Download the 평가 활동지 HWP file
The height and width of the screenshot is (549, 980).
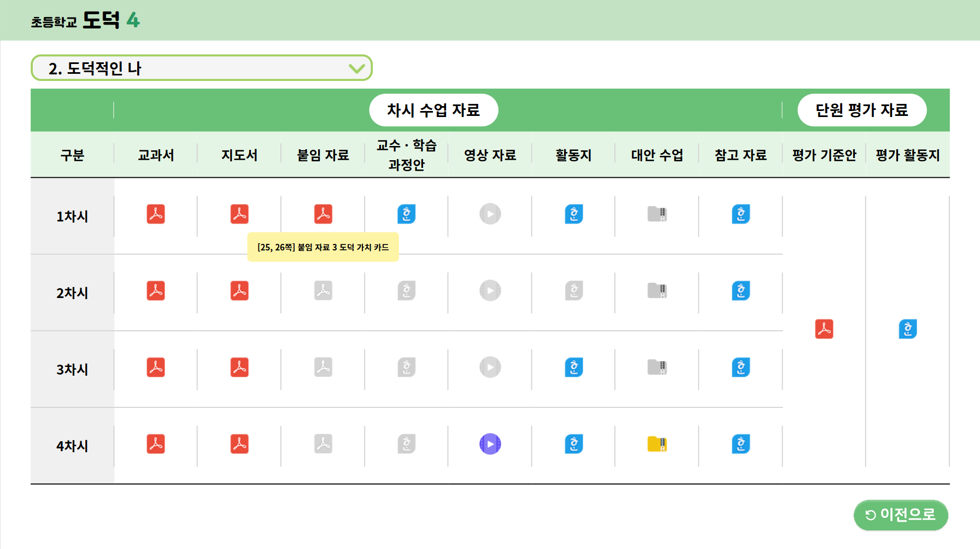pos(908,329)
